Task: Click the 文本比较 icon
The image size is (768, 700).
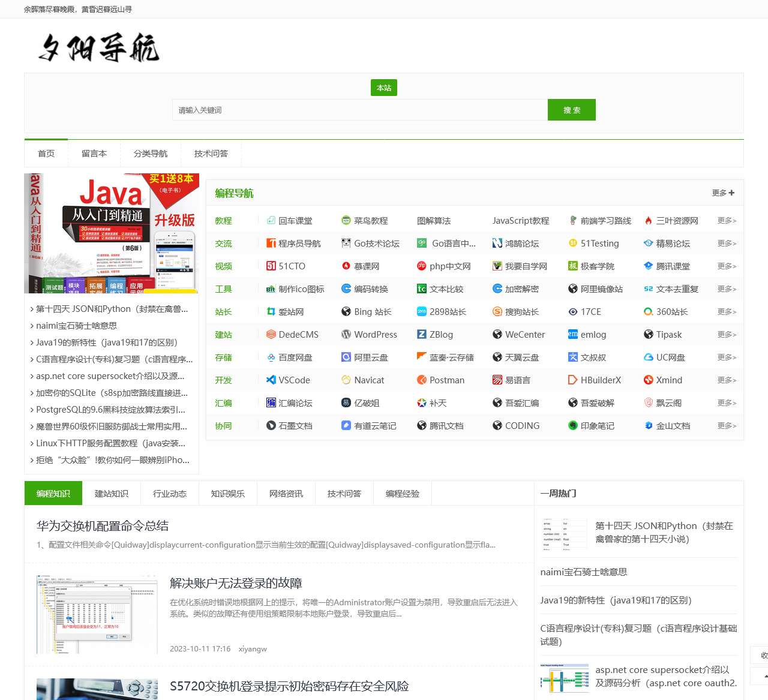Action: point(422,289)
